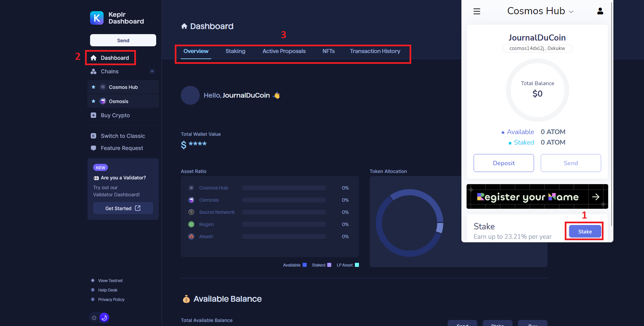Click the arrow on the Register your Name banner
Viewport: 644px width, 326px height.
[596, 197]
